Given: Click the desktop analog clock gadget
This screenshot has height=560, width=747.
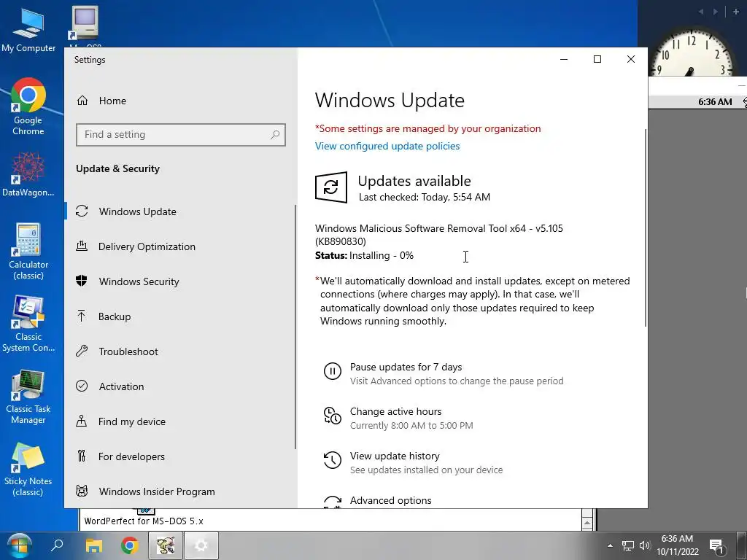Looking at the screenshot, I should pyautogui.click(x=692, y=52).
